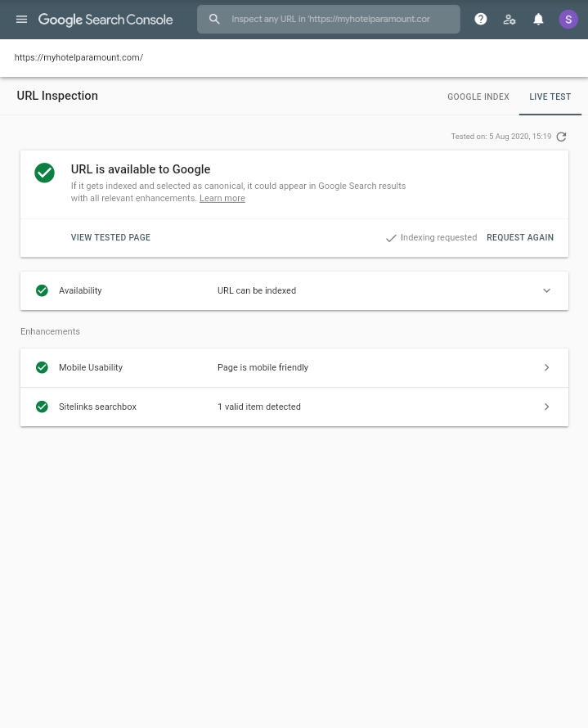Open Mobile Usability details arrow

(546, 368)
